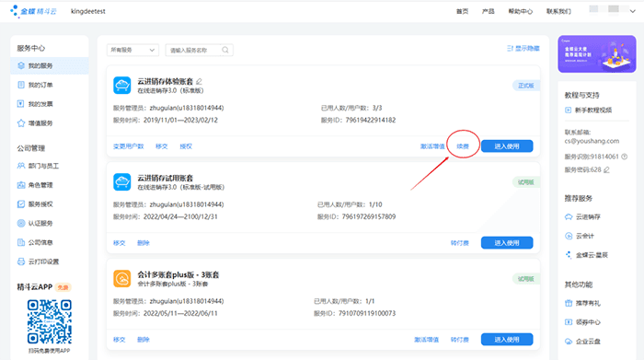This screenshot has height=360, width=644.
Task: Click 删除 for 云进销存试用账套
Action: pos(144,243)
